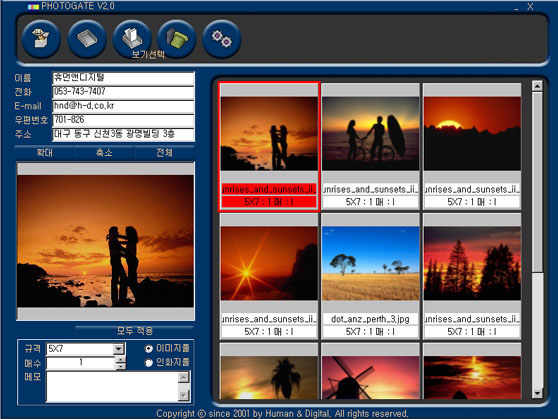Select the sun reflecting on water thumbnail
558x419 pixels.
pos(472,377)
